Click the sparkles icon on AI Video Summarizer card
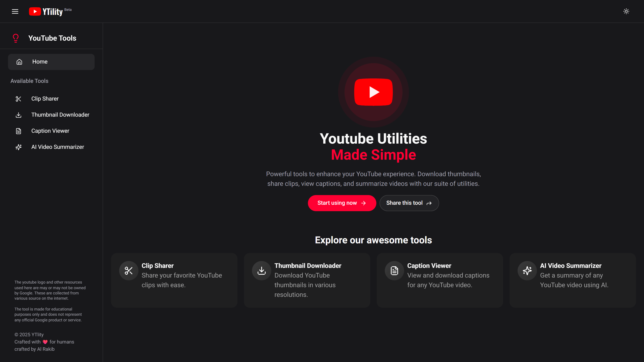644x362 pixels. pyautogui.click(x=527, y=270)
